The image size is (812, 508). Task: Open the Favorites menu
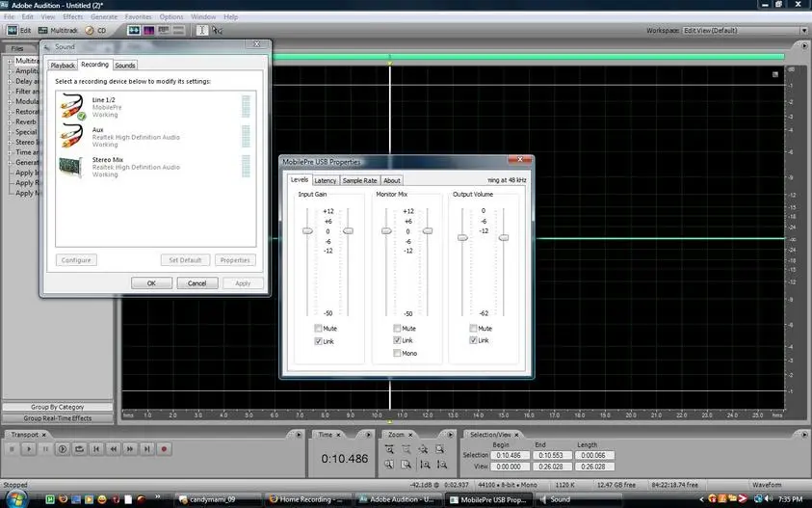pos(139,16)
